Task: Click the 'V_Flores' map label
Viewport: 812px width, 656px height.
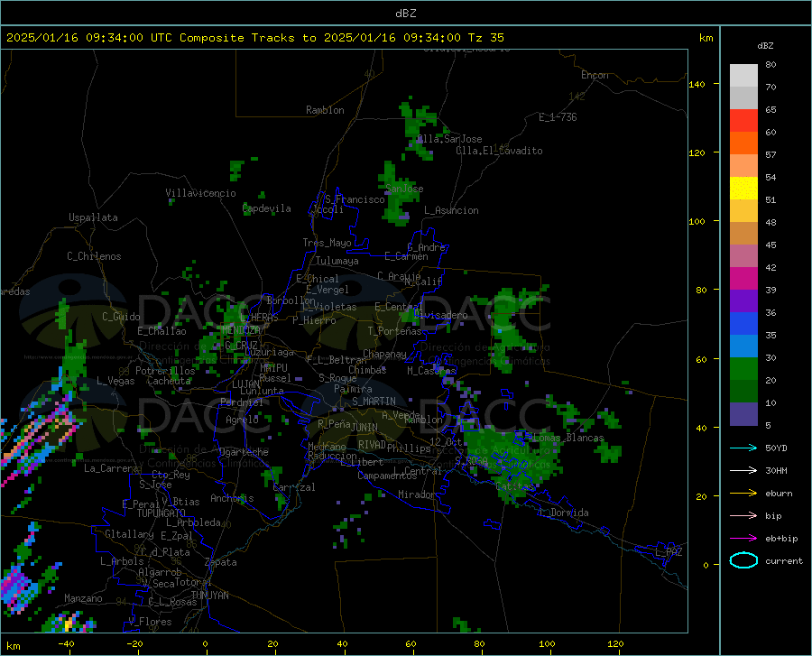Action: 150,622
